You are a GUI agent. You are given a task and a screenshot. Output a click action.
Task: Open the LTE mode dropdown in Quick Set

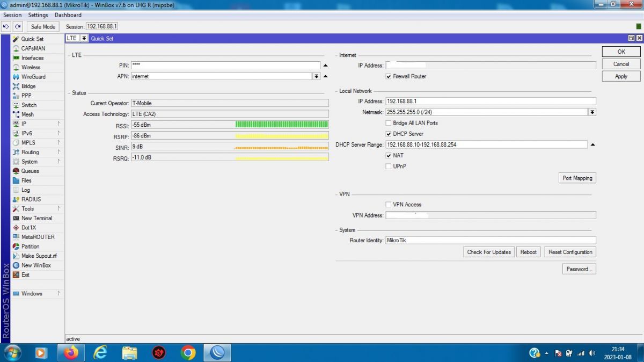click(x=84, y=39)
